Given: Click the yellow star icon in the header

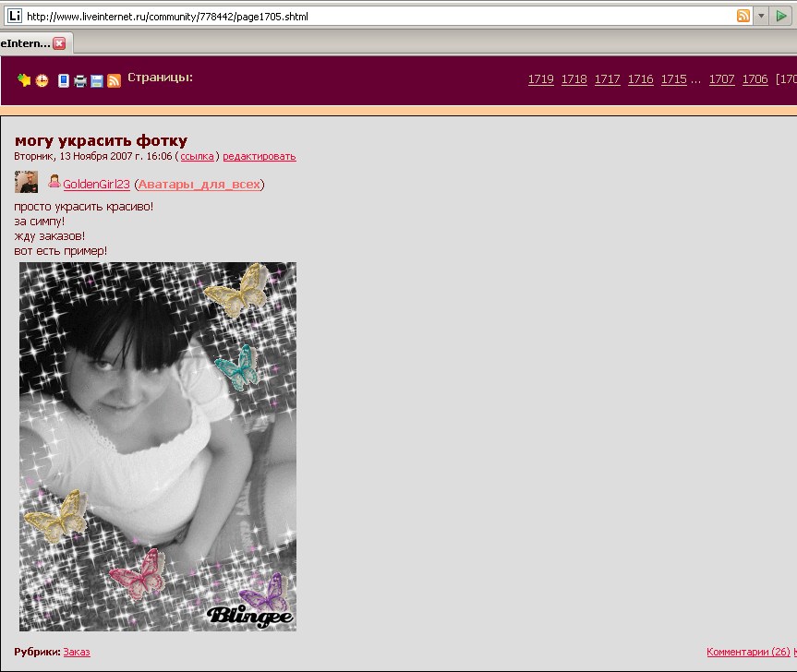Looking at the screenshot, I should click(x=24, y=80).
